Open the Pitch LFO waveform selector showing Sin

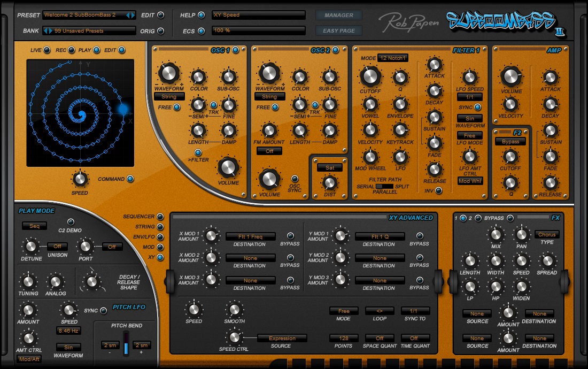pos(69,348)
